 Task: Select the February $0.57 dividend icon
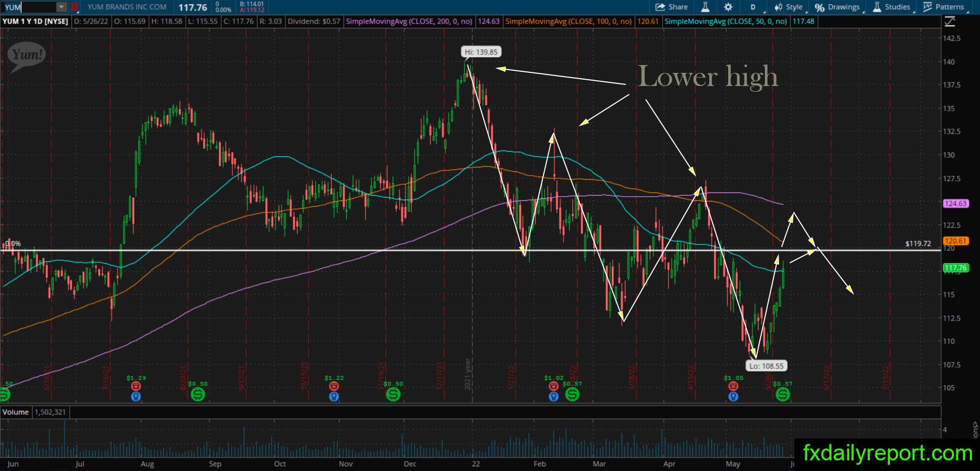point(572,394)
